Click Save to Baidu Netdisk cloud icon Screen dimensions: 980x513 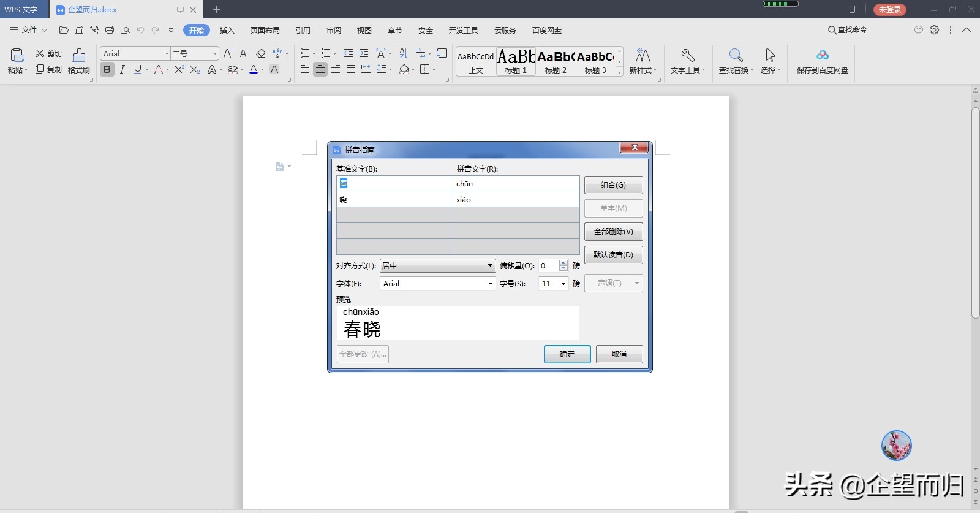click(x=823, y=55)
